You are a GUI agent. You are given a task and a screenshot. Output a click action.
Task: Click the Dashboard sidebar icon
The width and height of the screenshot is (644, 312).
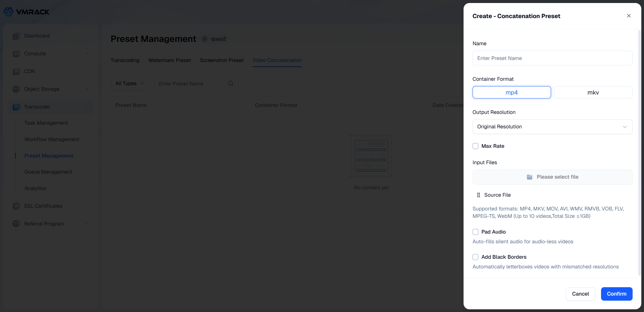click(16, 36)
